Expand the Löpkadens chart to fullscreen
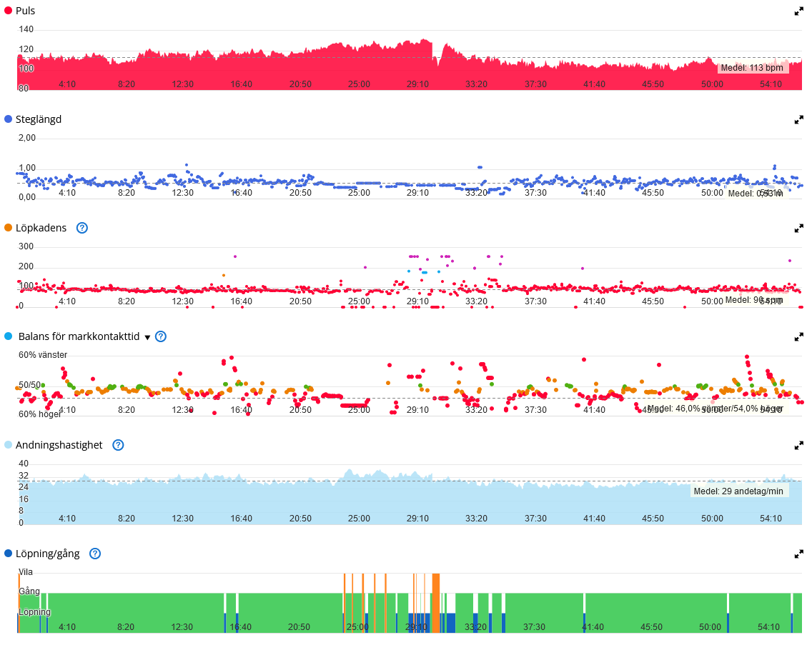The image size is (812, 645). [799, 229]
